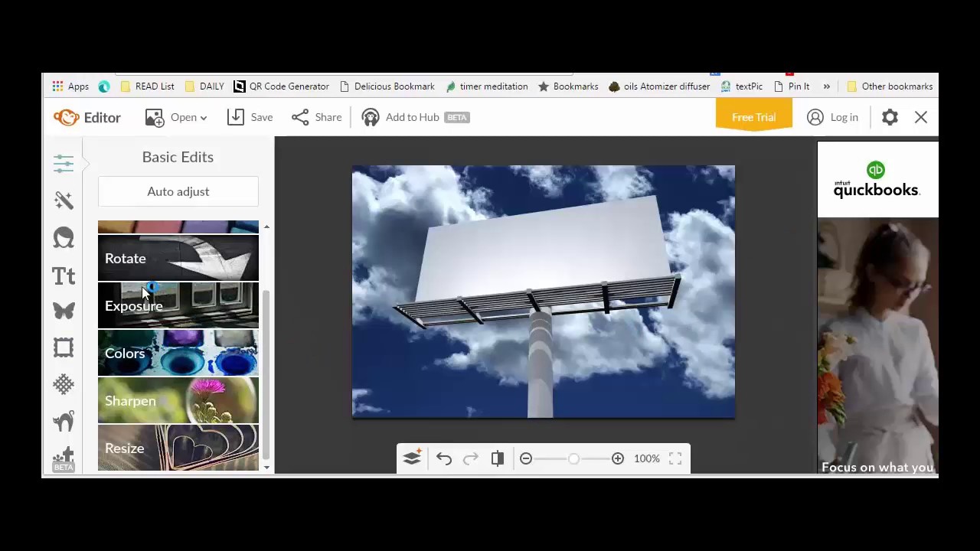Select the Effects magic wand icon

point(64,200)
